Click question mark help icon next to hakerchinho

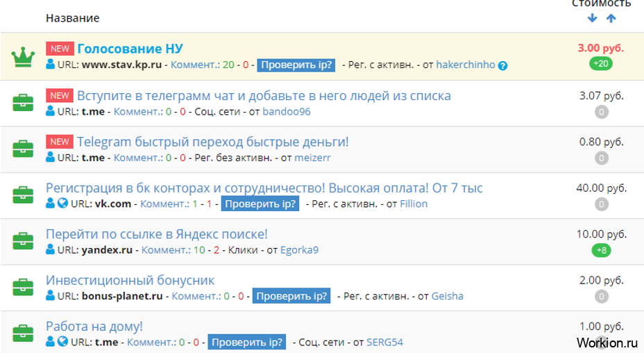pyautogui.click(x=502, y=65)
